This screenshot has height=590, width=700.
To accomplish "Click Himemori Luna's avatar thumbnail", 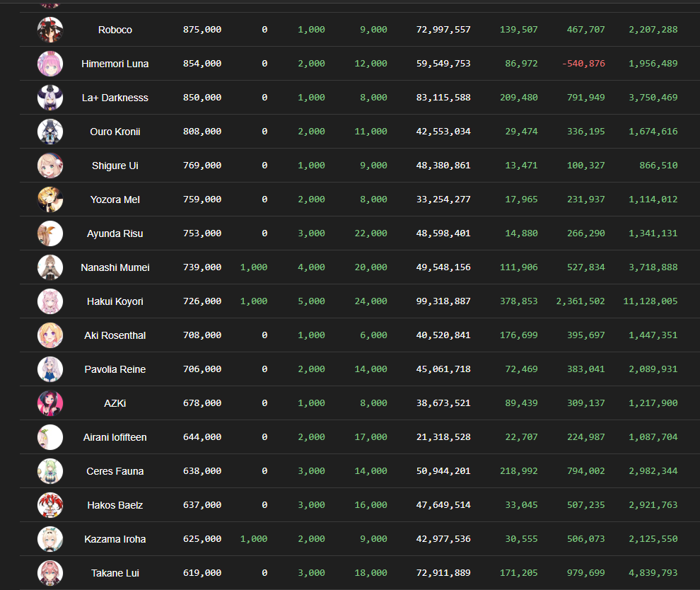I will [x=50, y=64].
